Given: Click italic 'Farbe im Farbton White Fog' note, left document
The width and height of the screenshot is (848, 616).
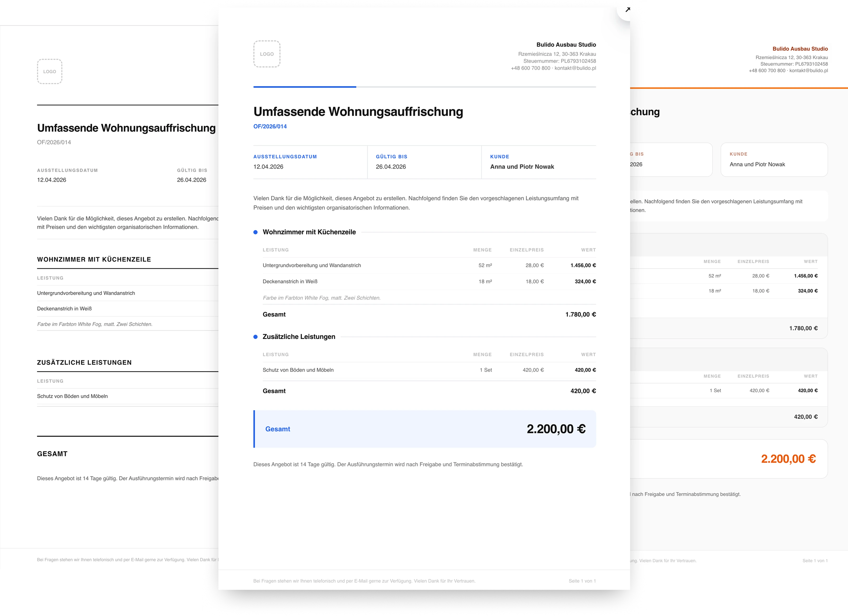Looking at the screenshot, I should tap(95, 324).
